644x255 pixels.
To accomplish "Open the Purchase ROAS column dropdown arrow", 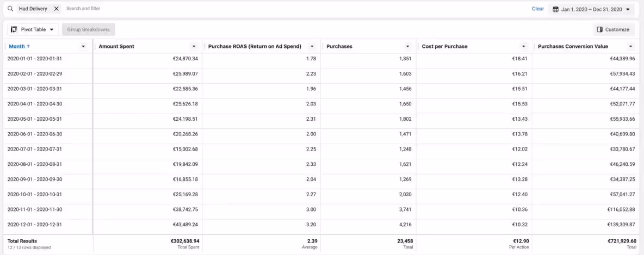I will 312,46.
